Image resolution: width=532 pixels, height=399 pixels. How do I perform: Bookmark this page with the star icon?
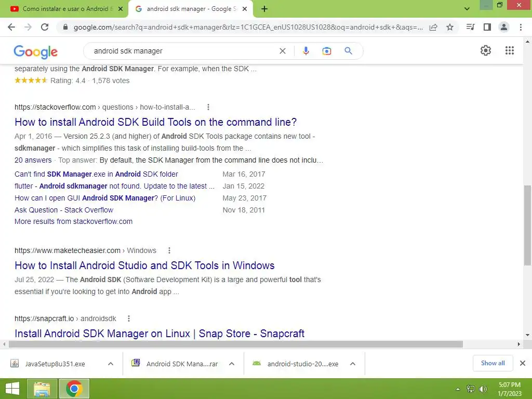tap(450, 27)
